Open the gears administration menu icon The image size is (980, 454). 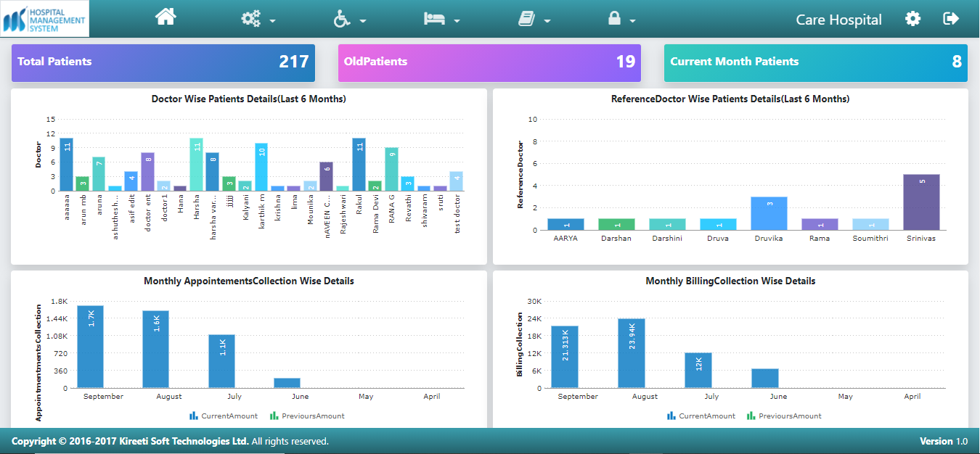point(251,19)
